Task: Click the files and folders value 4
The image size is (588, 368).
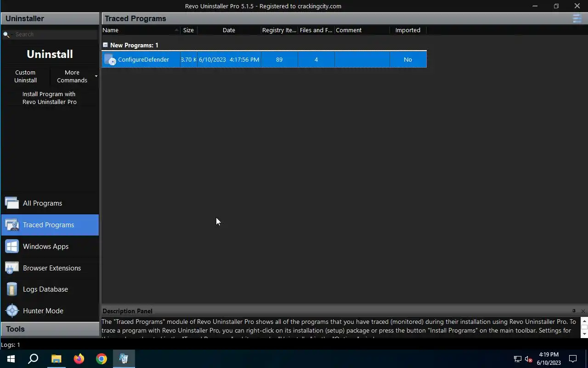Action: pos(316,59)
